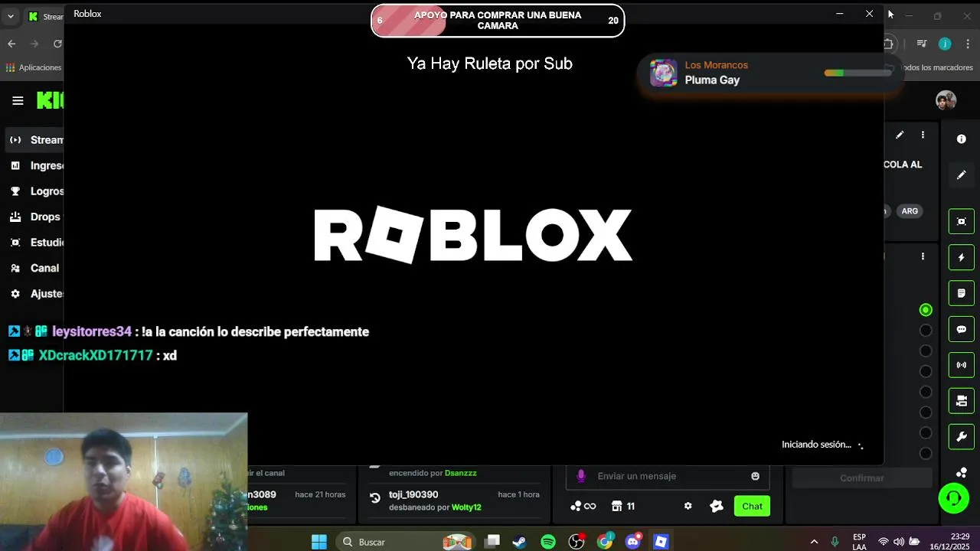Open Drops in the Kick sidebar

[35, 217]
